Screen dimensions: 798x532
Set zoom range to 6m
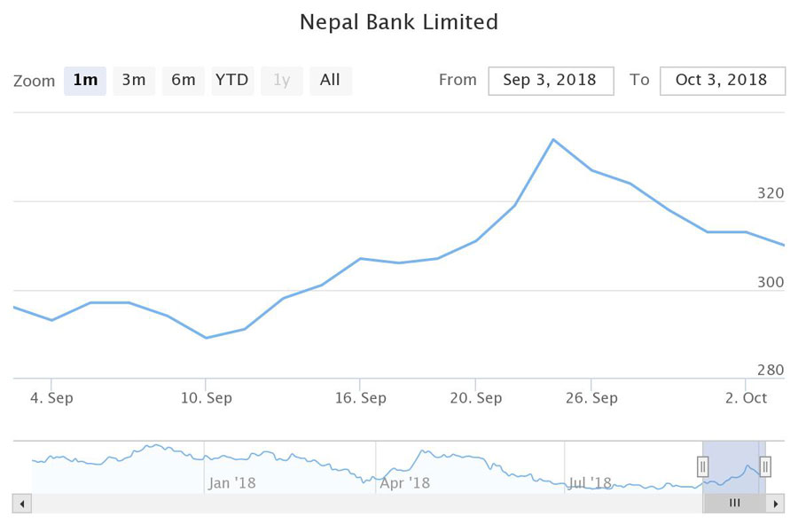click(184, 81)
